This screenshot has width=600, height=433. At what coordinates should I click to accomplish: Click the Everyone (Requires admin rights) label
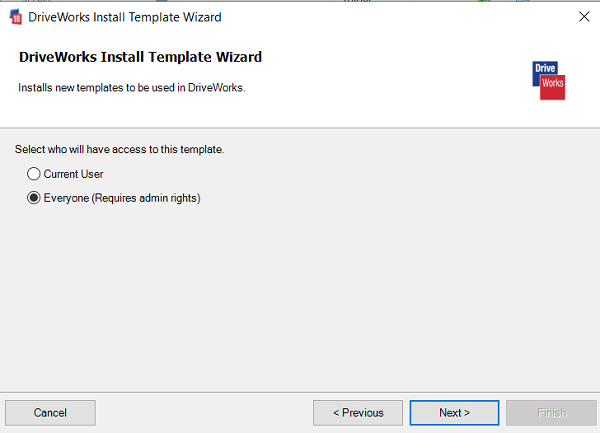tap(122, 198)
